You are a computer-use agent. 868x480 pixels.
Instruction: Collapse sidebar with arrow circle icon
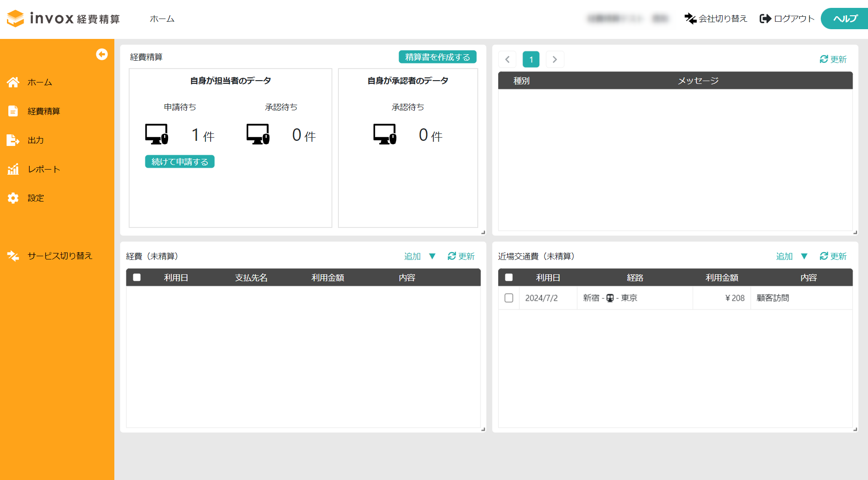(x=102, y=54)
